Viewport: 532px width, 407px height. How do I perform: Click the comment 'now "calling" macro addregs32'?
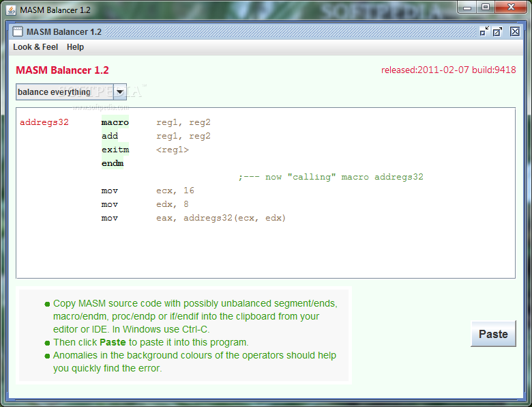click(x=331, y=177)
